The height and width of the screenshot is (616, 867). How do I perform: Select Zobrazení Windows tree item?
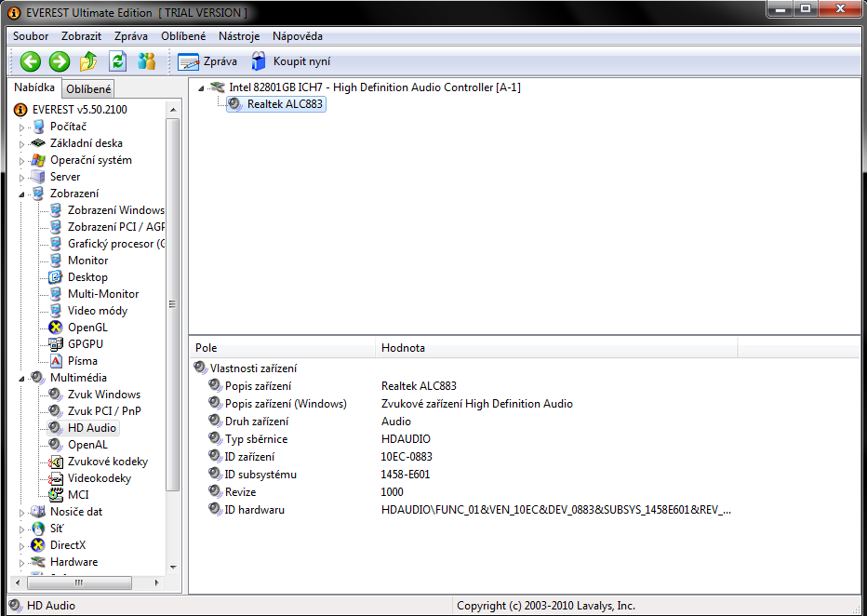pos(115,210)
